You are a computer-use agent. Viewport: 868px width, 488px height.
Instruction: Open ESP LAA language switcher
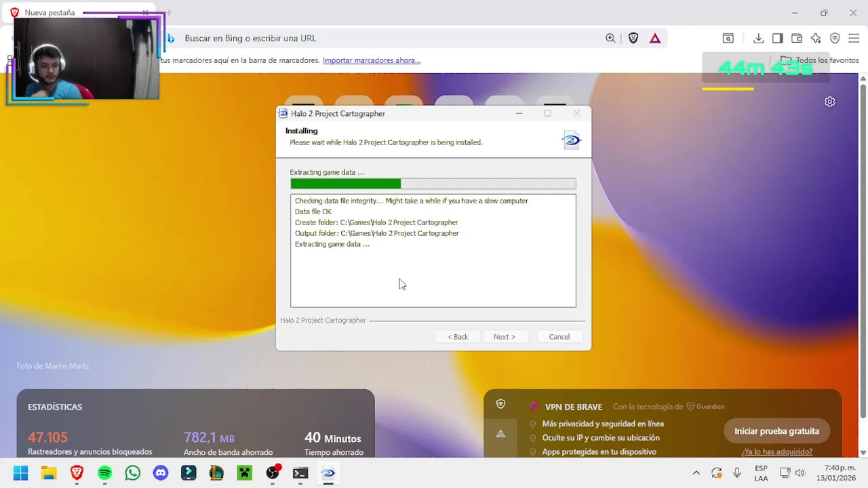click(x=761, y=473)
